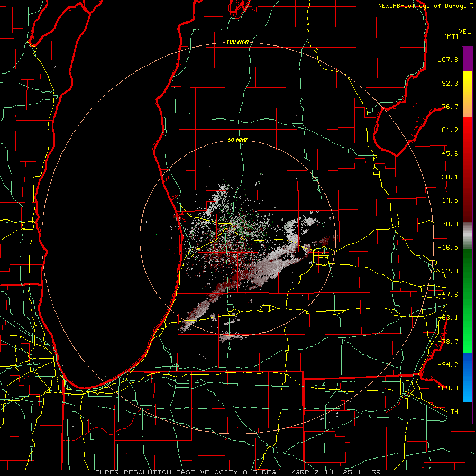Click the 92.3 legend value
Image resolution: width=476 pixels, height=476 pixels.
450,83
